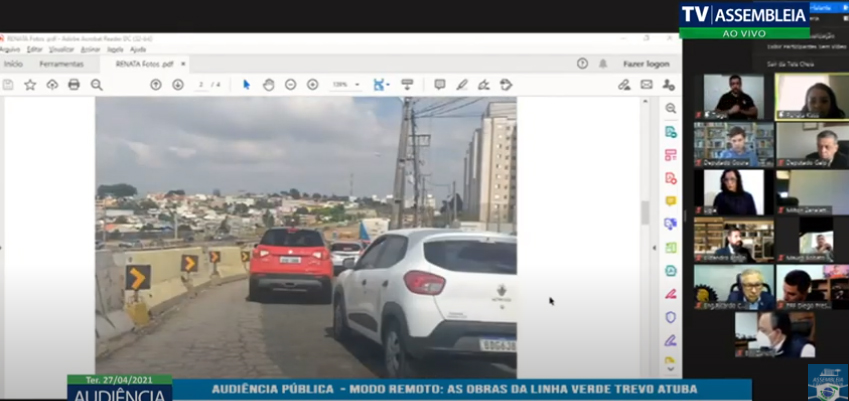Close the RENATA Fotos.pdf tab
849x401 pixels.
point(181,63)
